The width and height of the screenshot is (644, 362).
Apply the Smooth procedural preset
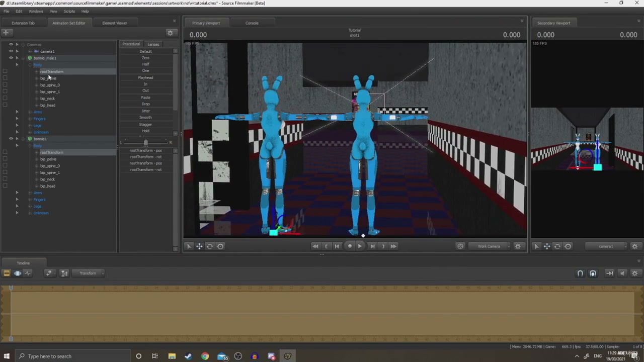pos(145,118)
